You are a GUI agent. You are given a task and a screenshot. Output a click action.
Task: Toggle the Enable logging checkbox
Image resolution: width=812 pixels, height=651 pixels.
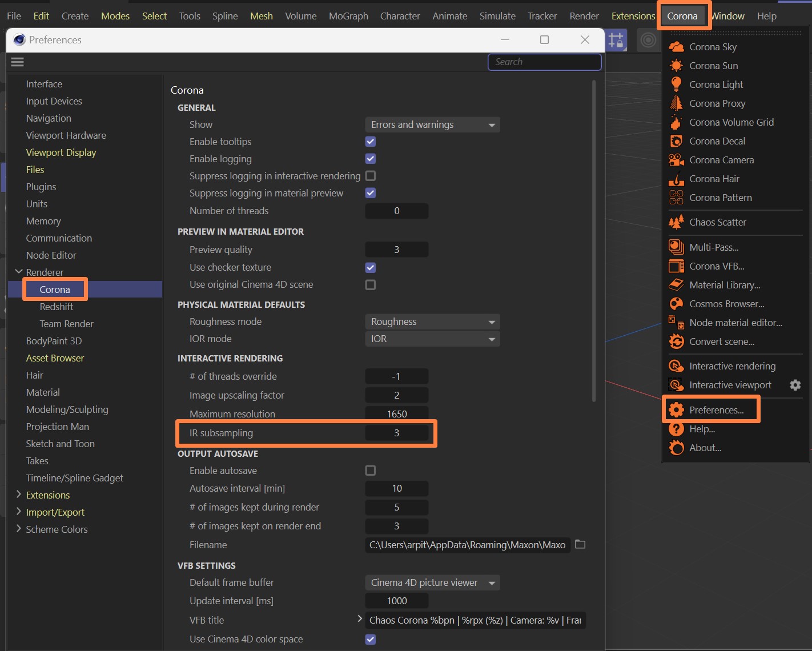[371, 159]
